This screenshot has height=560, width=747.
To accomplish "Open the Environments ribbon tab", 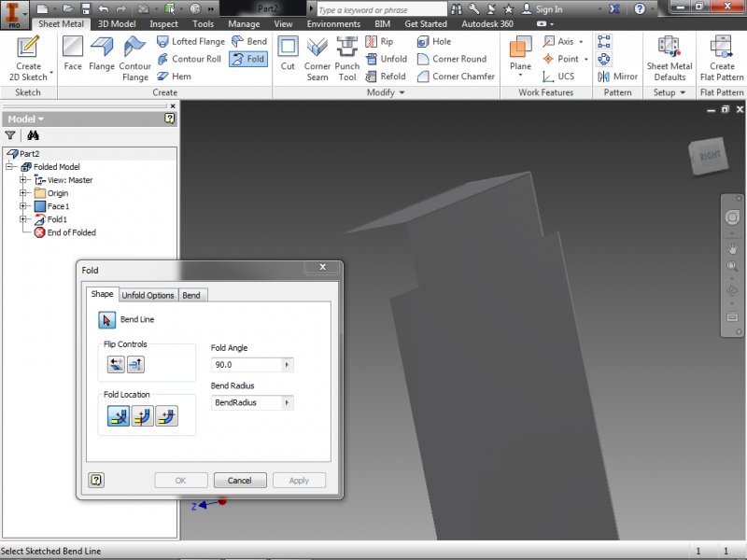I will pyautogui.click(x=333, y=24).
